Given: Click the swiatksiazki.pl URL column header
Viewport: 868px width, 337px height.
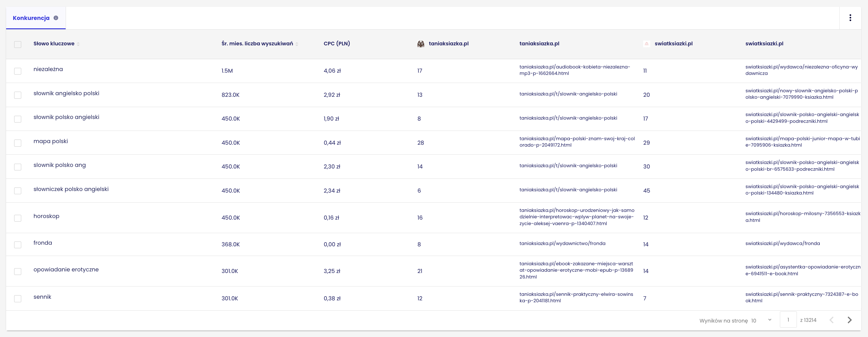Looking at the screenshot, I should (x=764, y=44).
